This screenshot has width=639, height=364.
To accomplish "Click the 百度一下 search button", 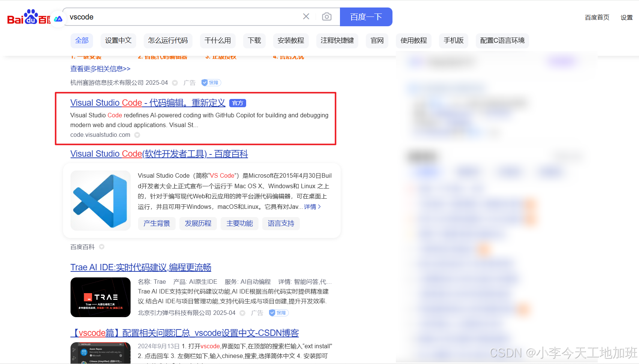I will pos(366,17).
